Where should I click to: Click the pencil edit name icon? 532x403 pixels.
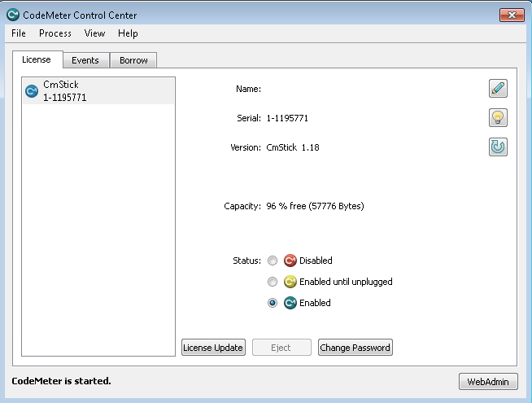(498, 88)
